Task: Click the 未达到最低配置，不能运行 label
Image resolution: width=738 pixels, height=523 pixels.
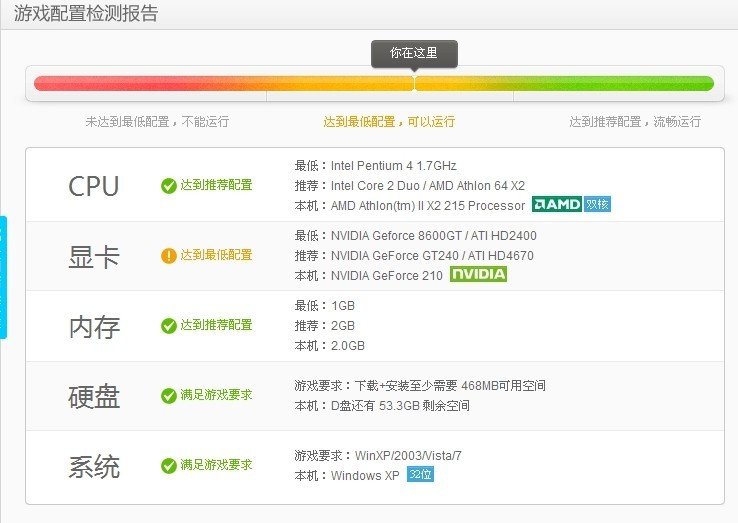Action: 157,122
